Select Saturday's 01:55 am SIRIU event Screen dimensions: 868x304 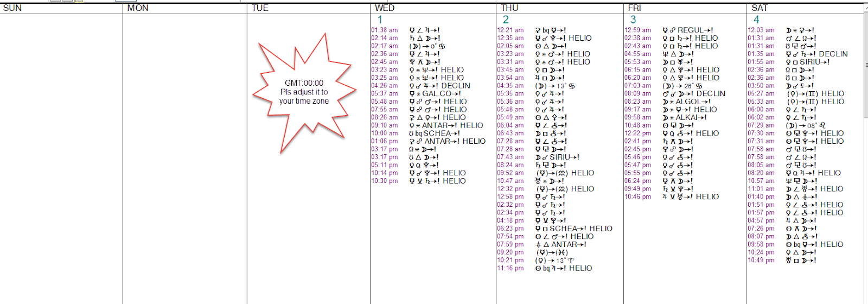point(789,62)
